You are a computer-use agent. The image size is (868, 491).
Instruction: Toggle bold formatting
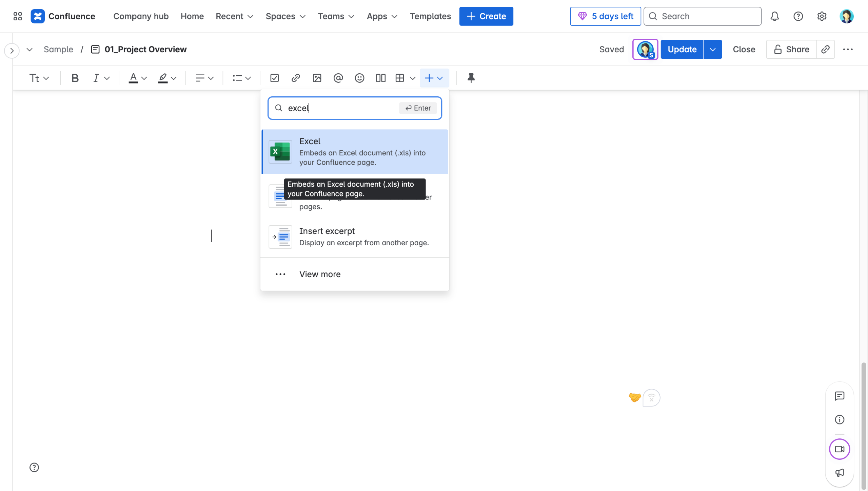[x=75, y=78]
